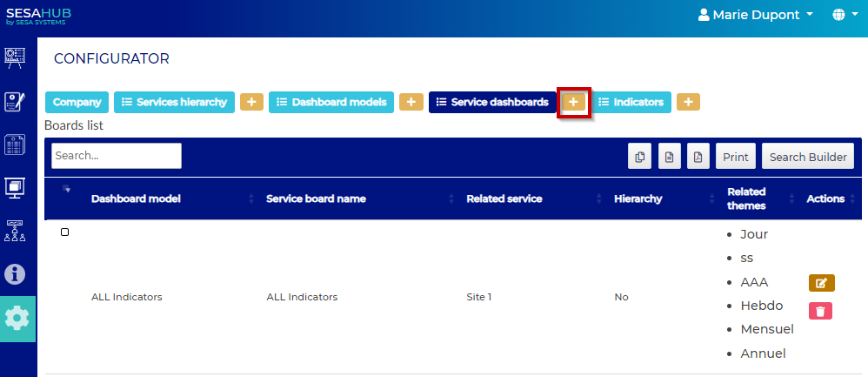Viewport: 868px width, 377px height.
Task: Export the boards list as PDF
Action: (x=698, y=157)
